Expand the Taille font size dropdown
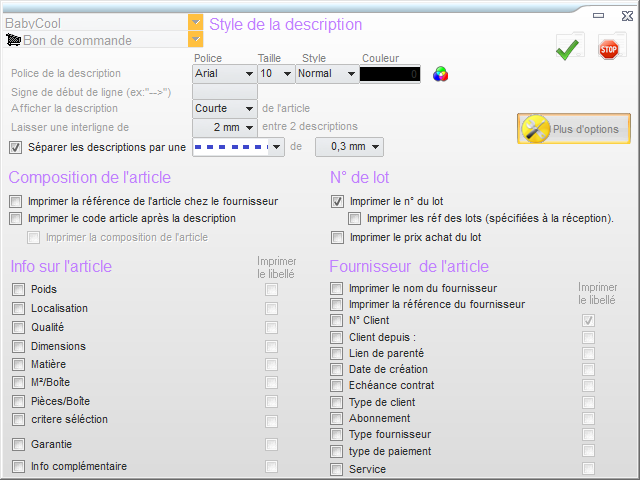The height and width of the screenshot is (480, 640). (x=288, y=74)
